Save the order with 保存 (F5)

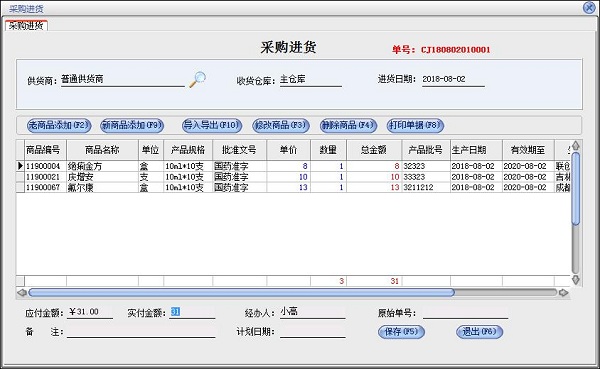(401, 331)
